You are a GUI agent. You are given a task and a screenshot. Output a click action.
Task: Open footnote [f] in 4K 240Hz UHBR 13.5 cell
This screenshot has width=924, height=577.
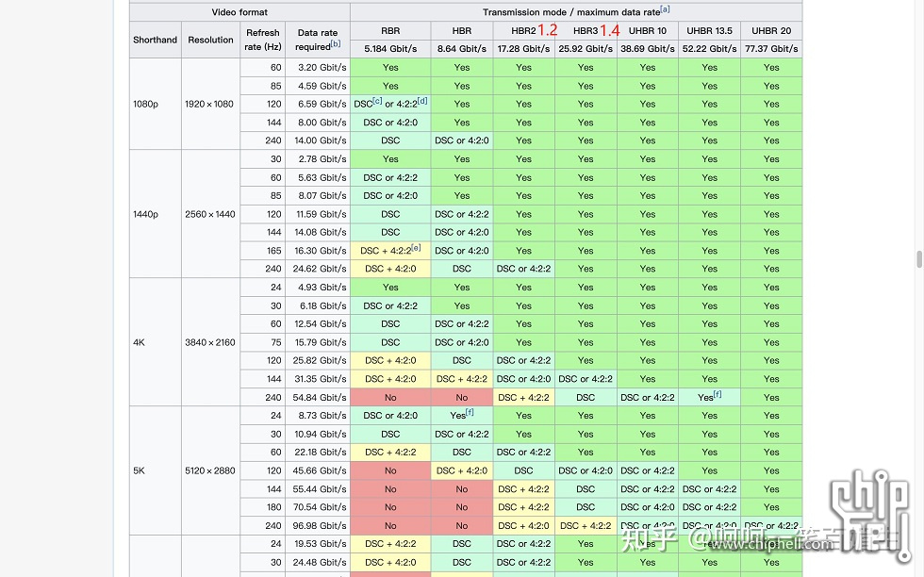[x=718, y=394]
